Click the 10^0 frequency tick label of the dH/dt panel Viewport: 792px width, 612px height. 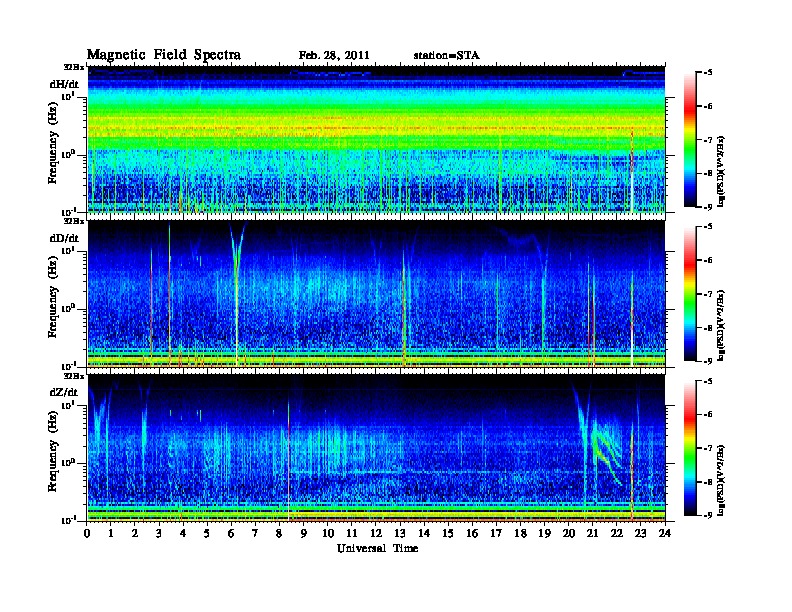[68, 154]
